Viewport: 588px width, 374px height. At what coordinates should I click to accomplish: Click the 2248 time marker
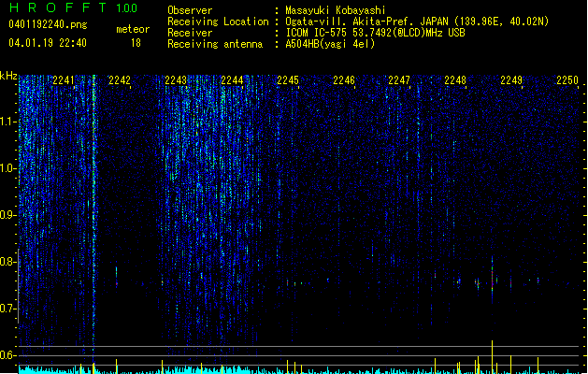(455, 80)
